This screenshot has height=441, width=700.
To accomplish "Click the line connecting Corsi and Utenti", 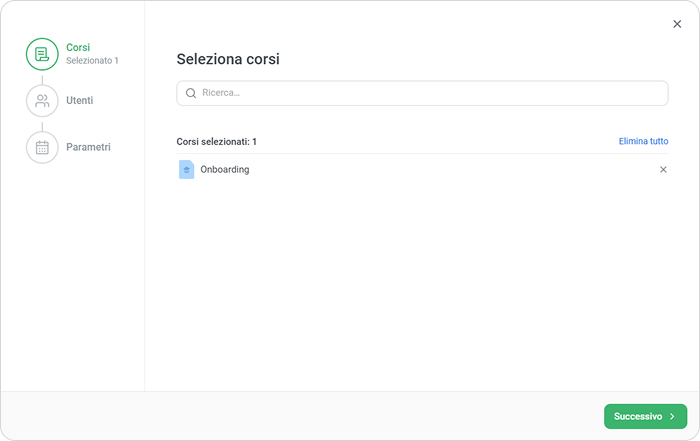I will click(42, 77).
